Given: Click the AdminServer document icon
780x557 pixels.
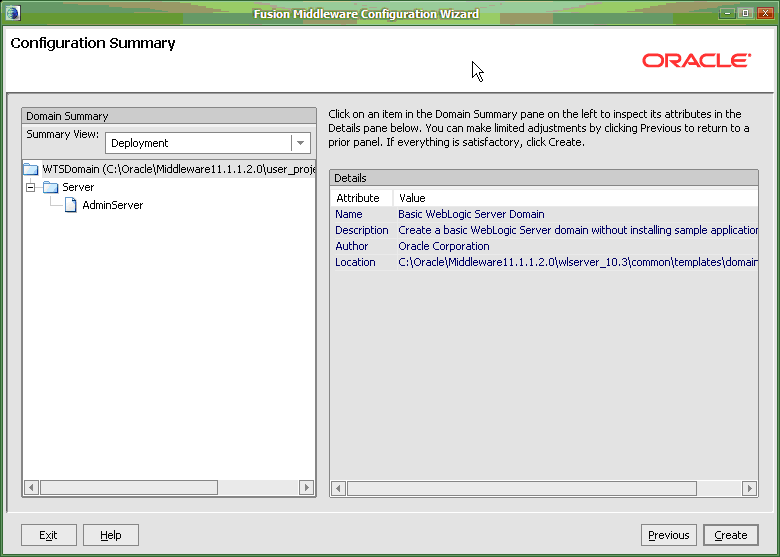Looking at the screenshot, I should click(x=71, y=205).
